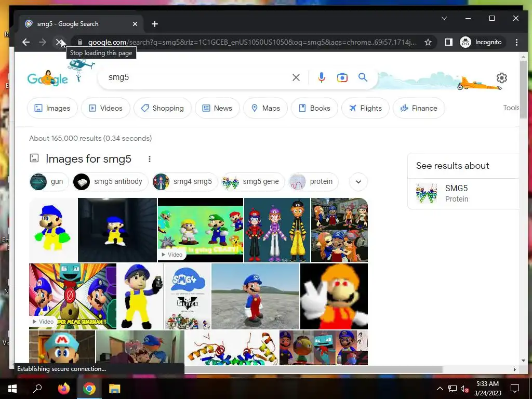Image resolution: width=532 pixels, height=399 pixels.
Task: Submit search with magnifier icon
Action: pyautogui.click(x=363, y=77)
